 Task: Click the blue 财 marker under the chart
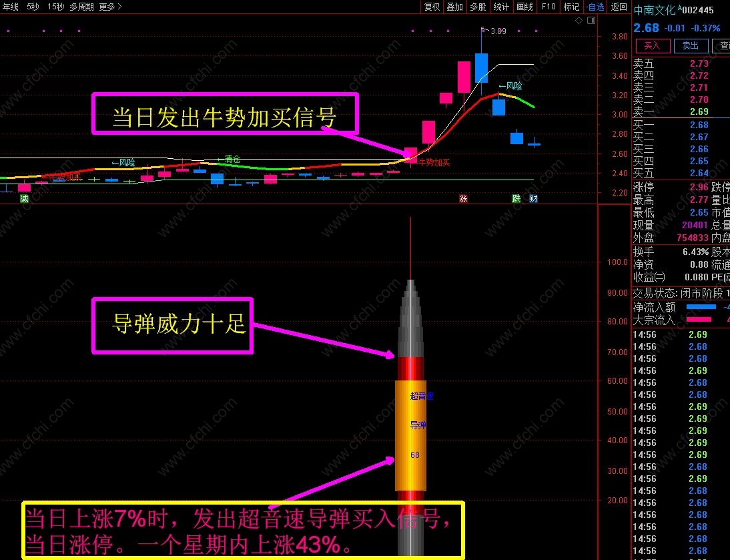coord(534,199)
